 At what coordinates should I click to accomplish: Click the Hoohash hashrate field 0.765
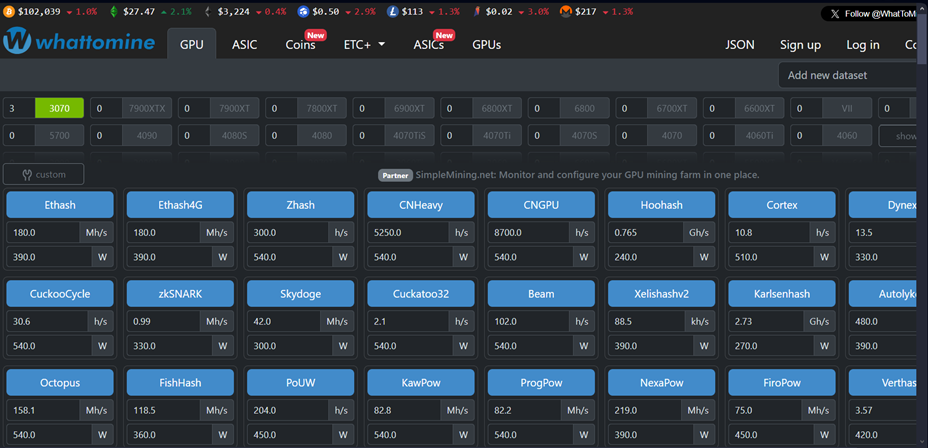coord(646,233)
